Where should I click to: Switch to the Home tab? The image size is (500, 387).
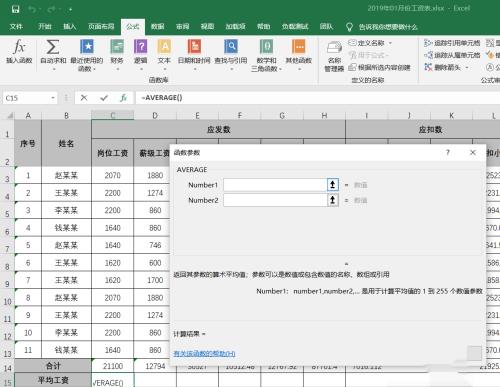tap(45, 27)
